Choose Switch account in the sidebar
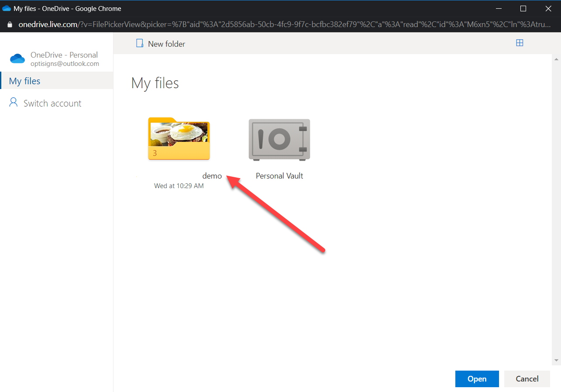Viewport: 561px width, 392px height. point(52,103)
